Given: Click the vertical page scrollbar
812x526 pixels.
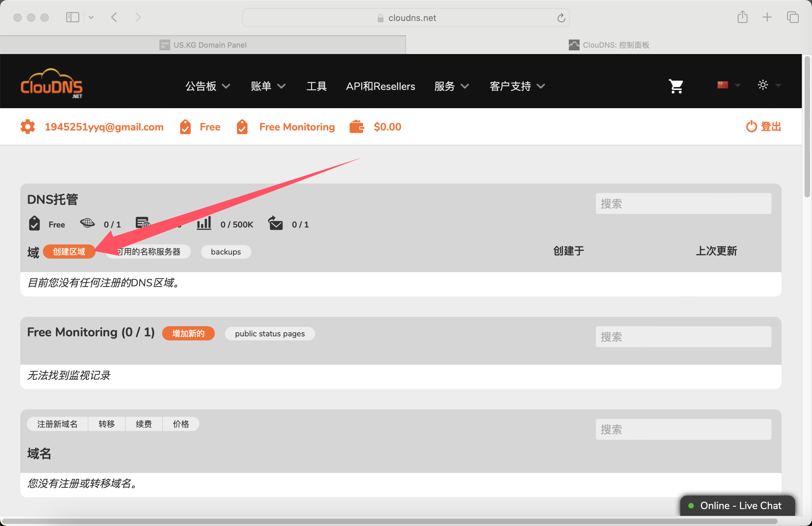Looking at the screenshot, I should click(807, 126).
